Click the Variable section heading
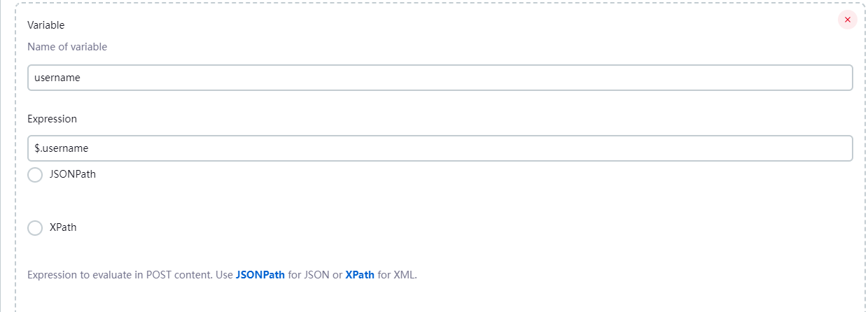This screenshot has width=868, height=312. point(46,25)
